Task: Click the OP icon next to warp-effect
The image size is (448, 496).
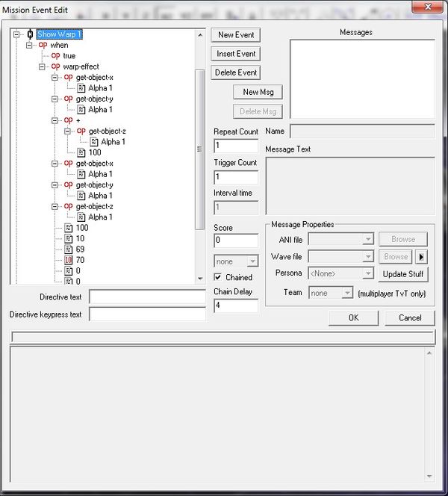Action: pyautogui.click(x=56, y=66)
